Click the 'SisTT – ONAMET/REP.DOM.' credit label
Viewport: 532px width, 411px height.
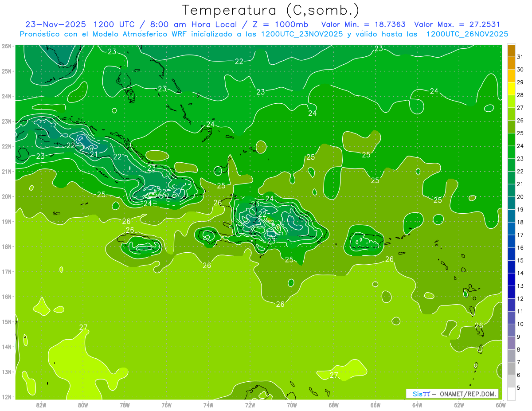point(452,394)
